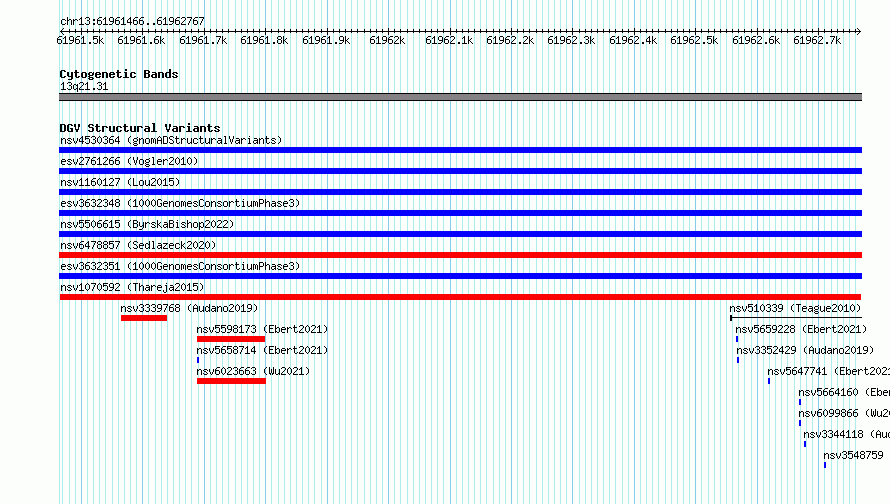Image resolution: width=890 pixels, height=504 pixels.
Task: Open the nsv1160127 (Lou2015) label
Action: tap(120, 182)
